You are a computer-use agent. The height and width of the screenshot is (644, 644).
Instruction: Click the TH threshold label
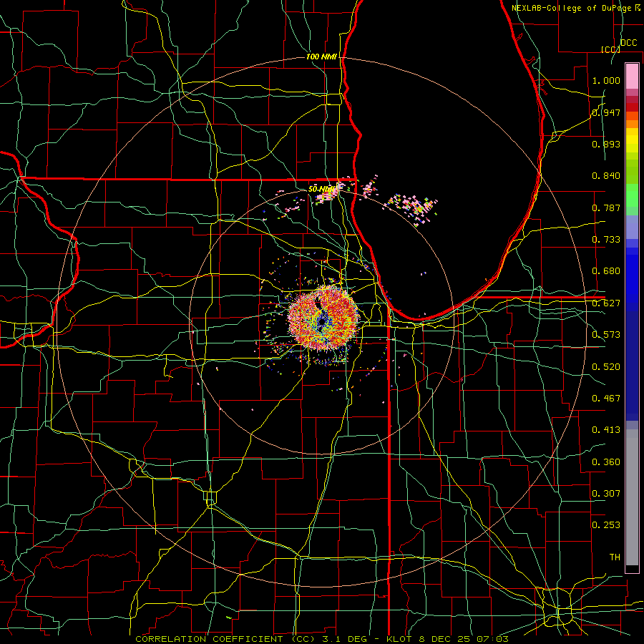click(x=615, y=557)
